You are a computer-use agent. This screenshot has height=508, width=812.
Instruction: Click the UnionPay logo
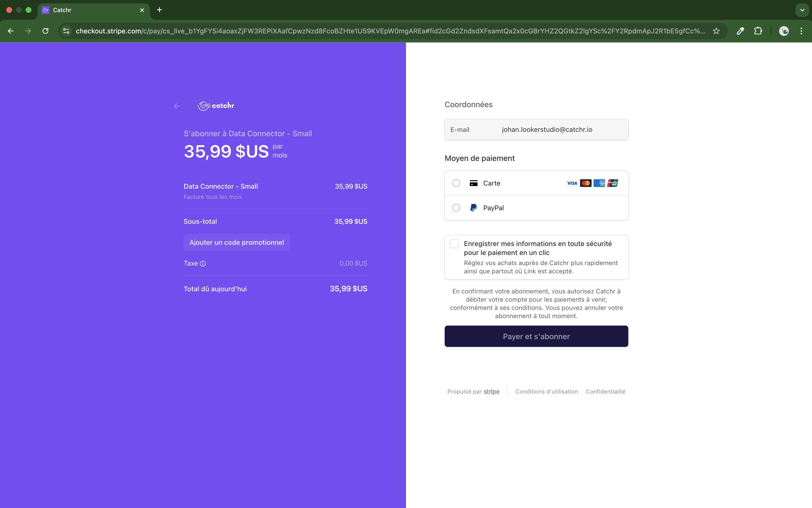pyautogui.click(x=613, y=183)
